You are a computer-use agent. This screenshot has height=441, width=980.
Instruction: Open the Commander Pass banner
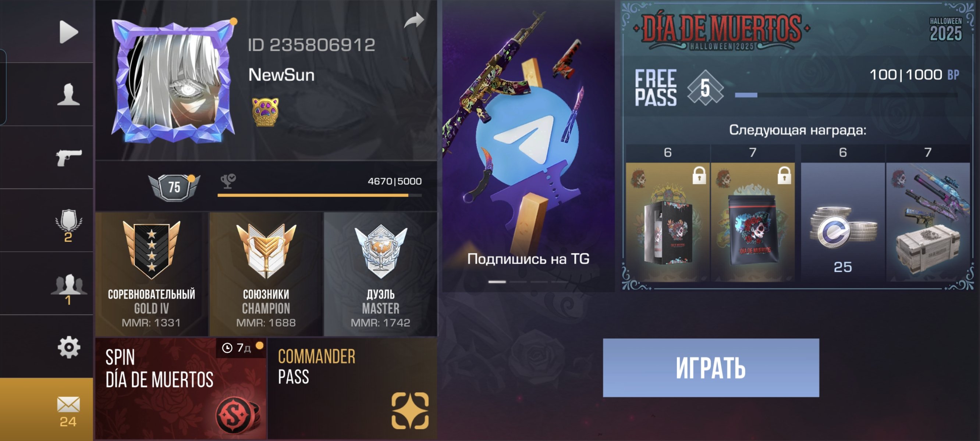tap(352, 388)
